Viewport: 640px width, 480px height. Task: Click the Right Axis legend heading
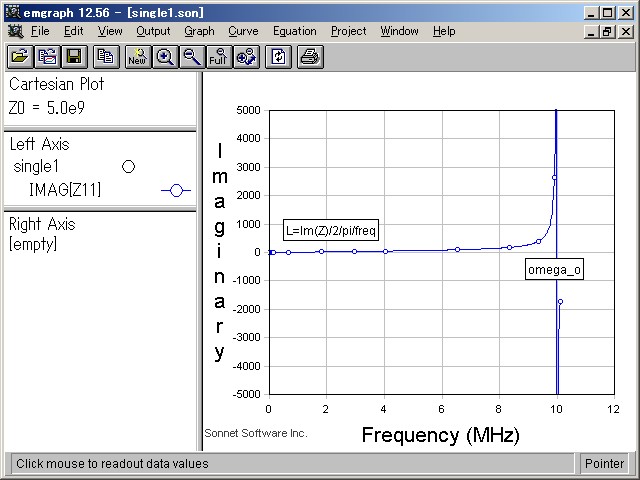42,224
